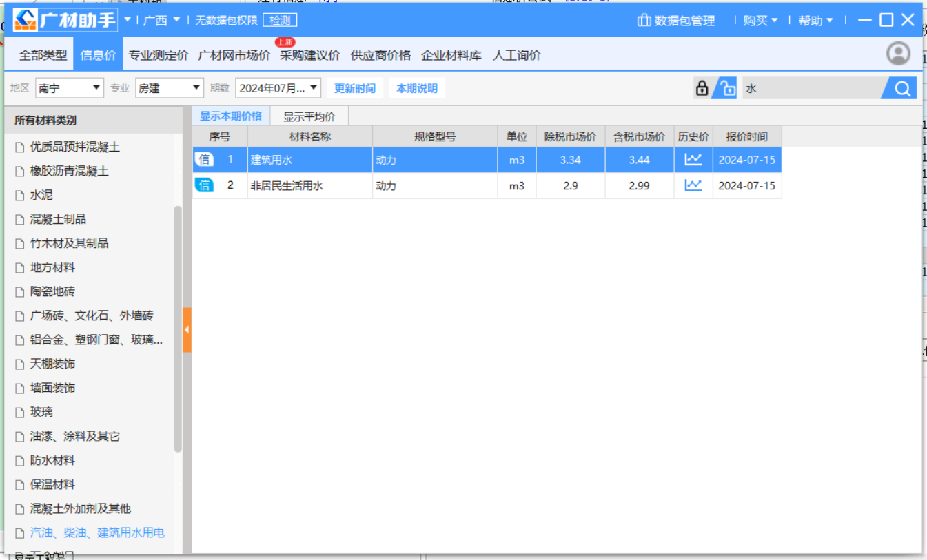
Task: Open history price chart for 建筑用水
Action: tap(693, 159)
